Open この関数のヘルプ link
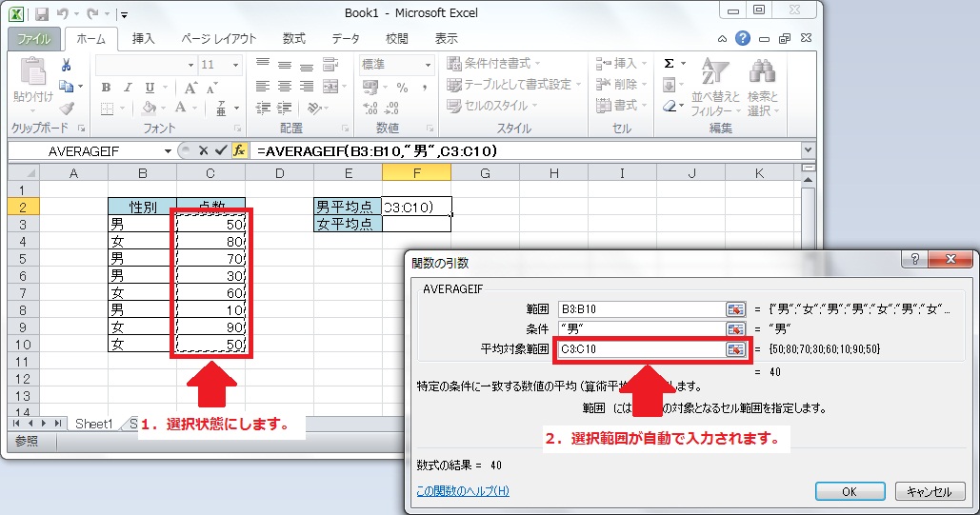The image size is (980, 515). pyautogui.click(x=463, y=491)
